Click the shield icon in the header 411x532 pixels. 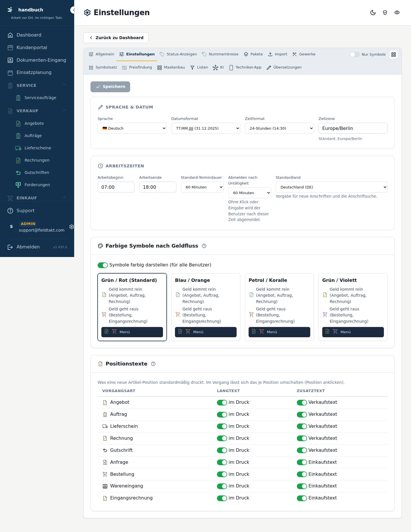pos(385,13)
